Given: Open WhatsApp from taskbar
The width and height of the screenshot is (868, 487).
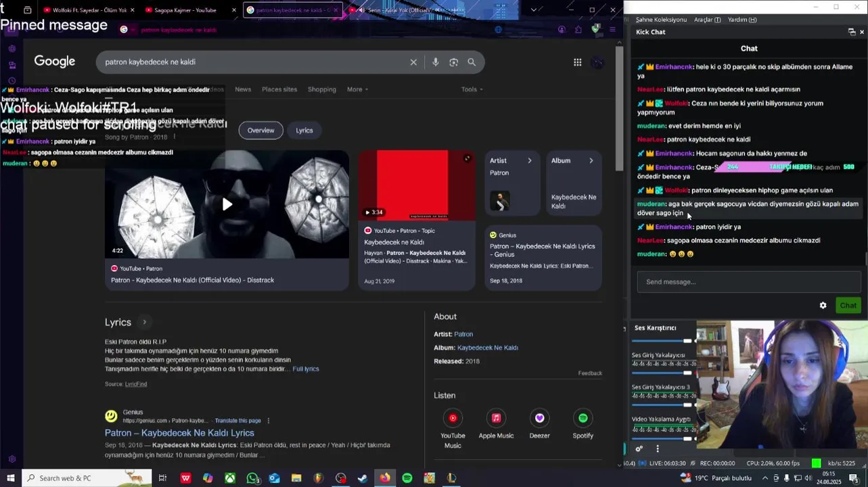Looking at the screenshot, I should point(252,478).
